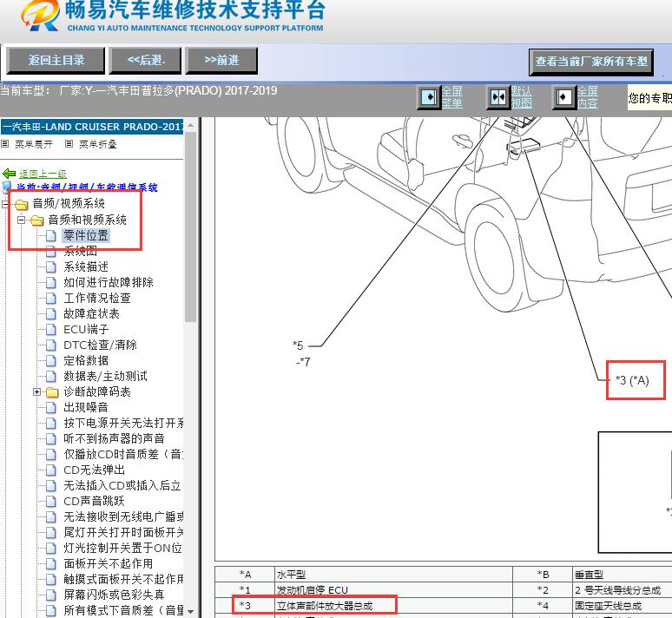Click the 返回主目录 button

point(56,61)
